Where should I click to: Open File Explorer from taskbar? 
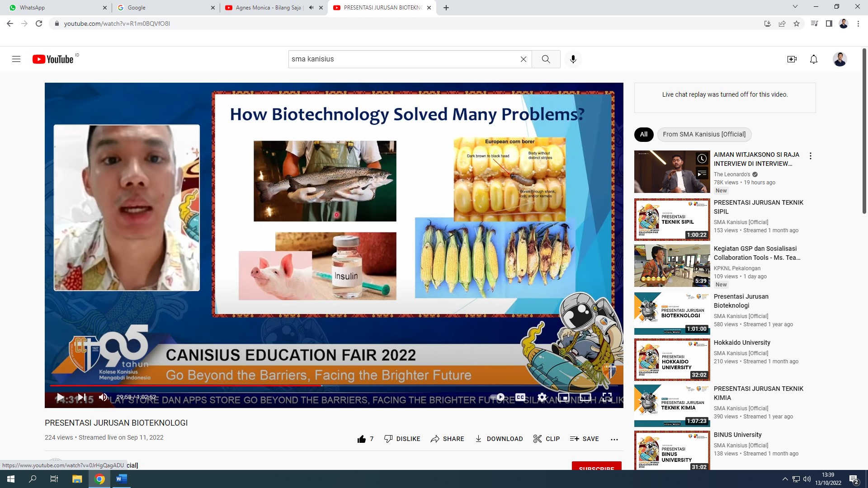click(77, 479)
